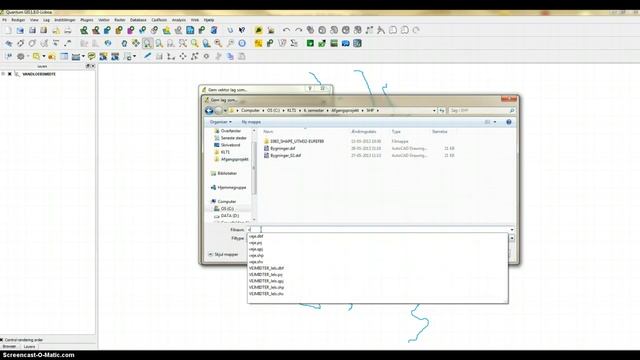This screenshot has height=360, width=640.
Task: Toggle editing with the pencil icon
Action: (147, 56)
